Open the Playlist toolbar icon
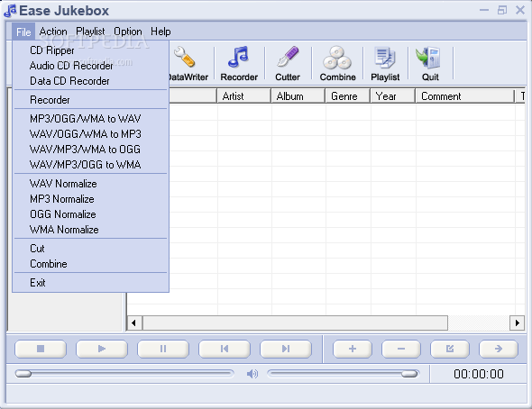Viewport: 532px width, 409px height. pyautogui.click(x=385, y=64)
